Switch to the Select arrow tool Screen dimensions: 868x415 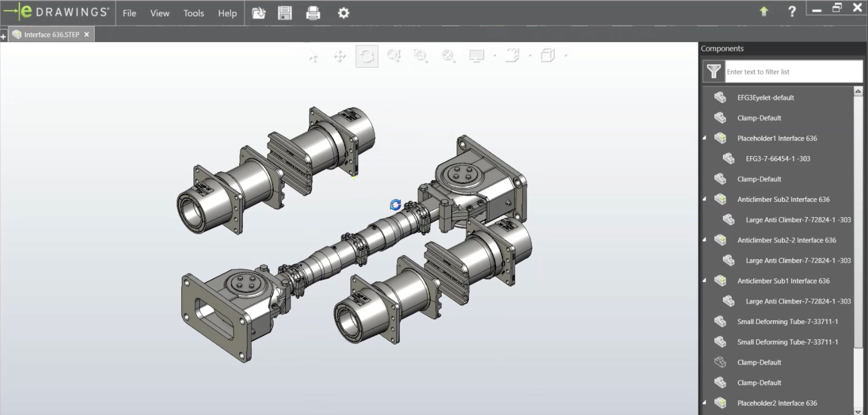314,56
